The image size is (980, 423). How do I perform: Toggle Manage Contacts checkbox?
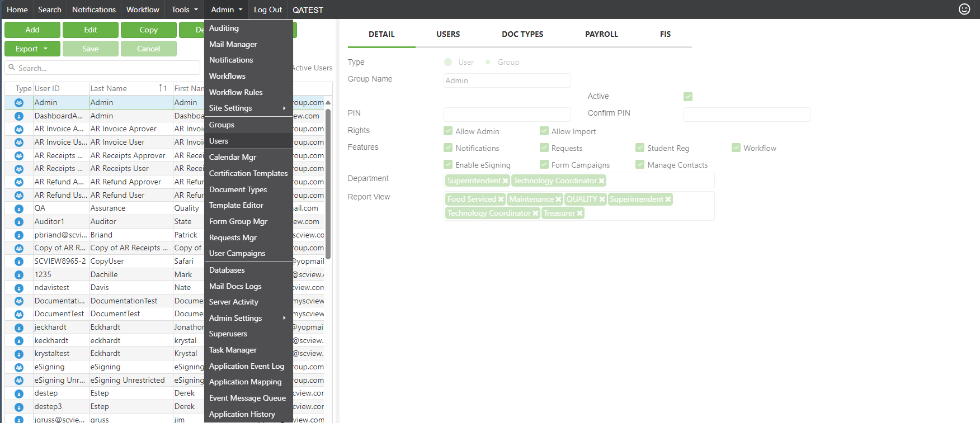tap(640, 164)
